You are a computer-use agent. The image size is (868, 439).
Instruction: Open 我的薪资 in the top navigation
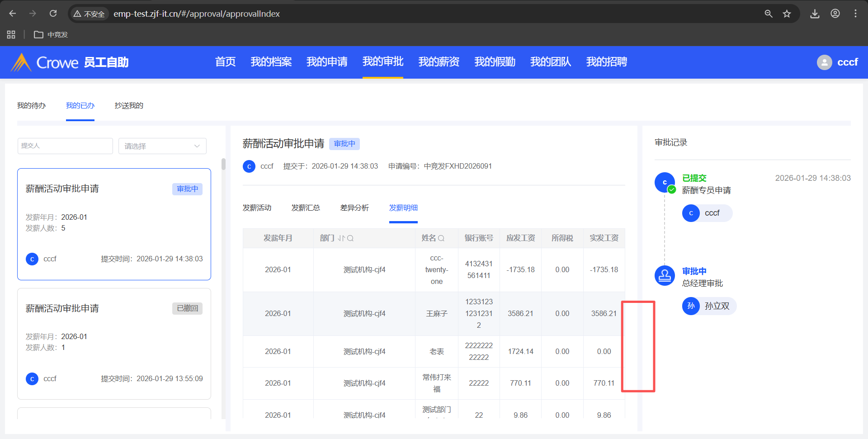[x=439, y=62]
